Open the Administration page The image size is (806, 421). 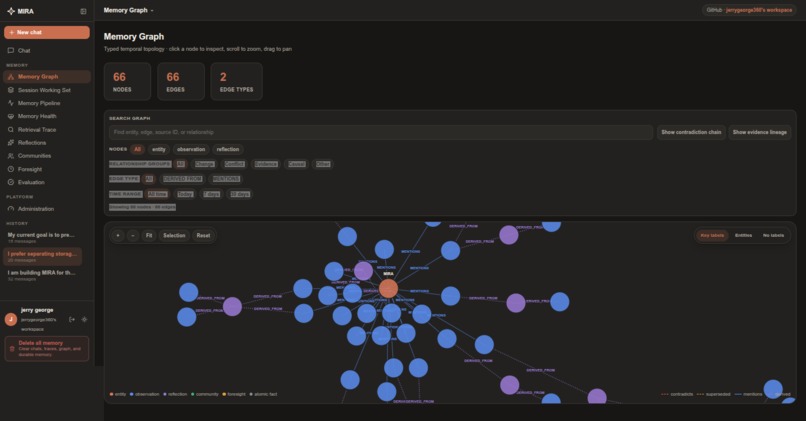(47, 209)
